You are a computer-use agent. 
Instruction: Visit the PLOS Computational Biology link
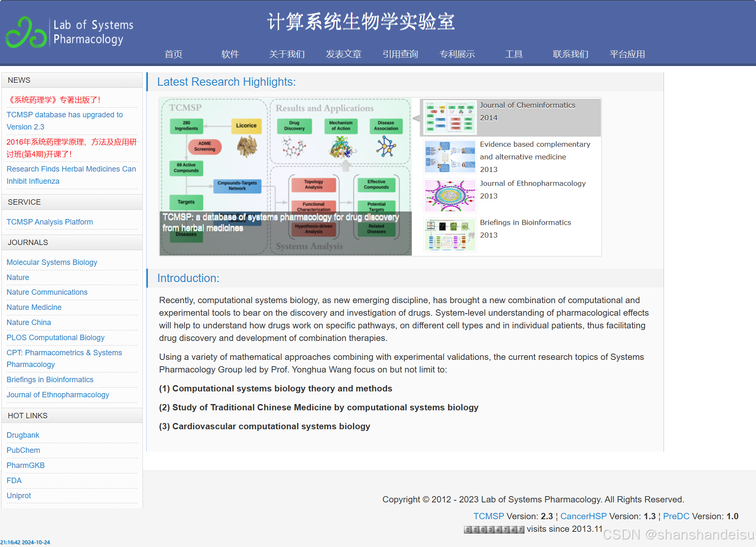[55, 338]
